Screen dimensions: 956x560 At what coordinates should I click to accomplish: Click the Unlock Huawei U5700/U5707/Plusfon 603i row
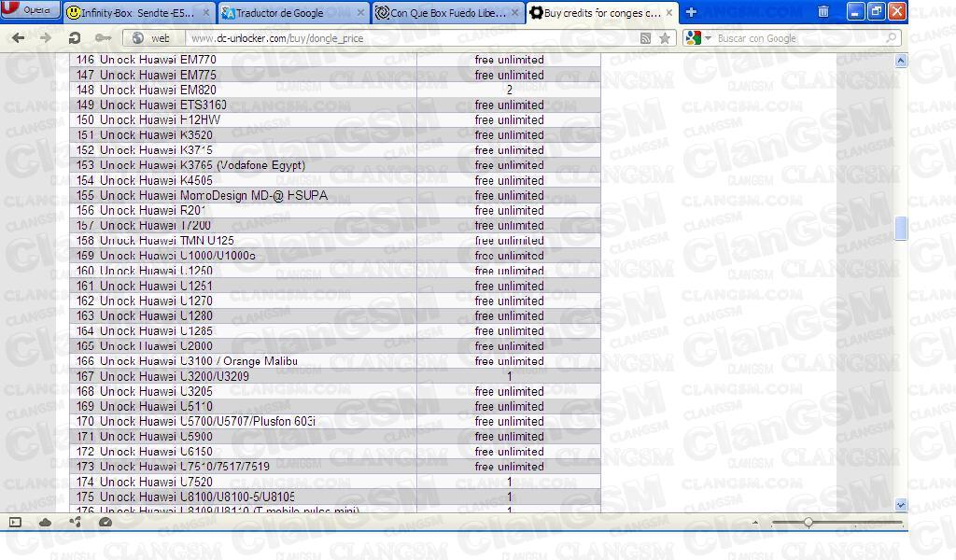[x=335, y=421]
